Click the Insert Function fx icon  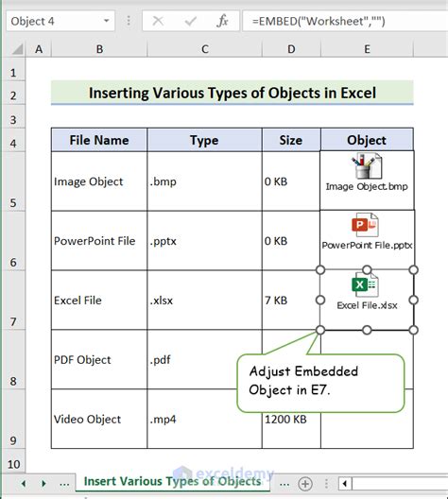point(222,21)
